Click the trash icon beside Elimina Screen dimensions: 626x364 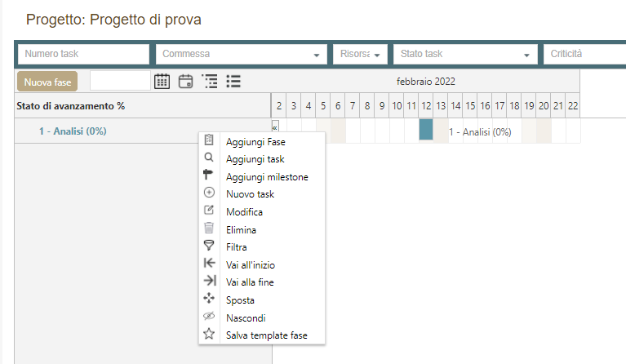click(x=209, y=228)
